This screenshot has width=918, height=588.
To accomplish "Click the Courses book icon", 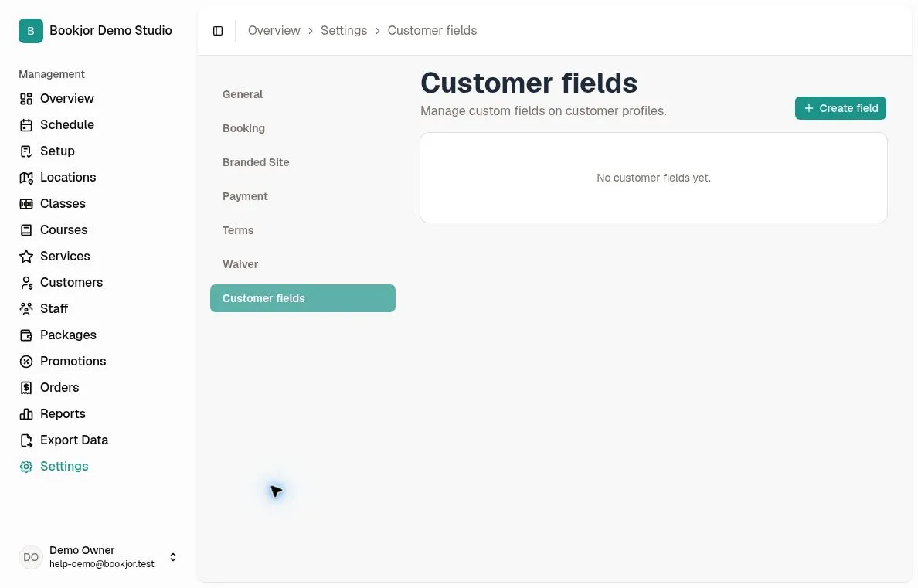I will coord(26,231).
